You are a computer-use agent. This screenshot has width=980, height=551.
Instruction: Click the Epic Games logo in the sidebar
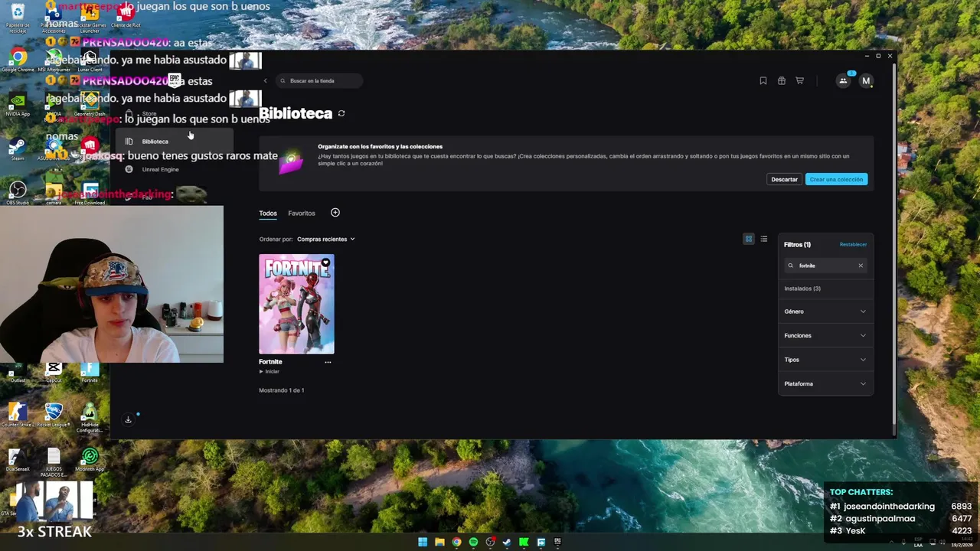(x=175, y=79)
